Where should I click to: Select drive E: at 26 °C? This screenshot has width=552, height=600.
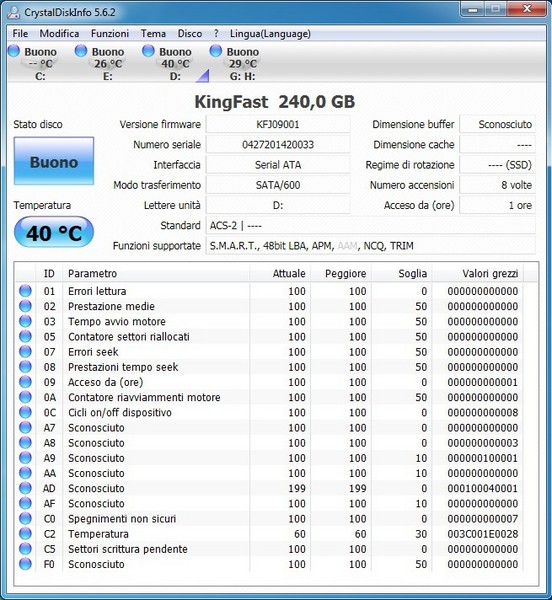[101, 63]
